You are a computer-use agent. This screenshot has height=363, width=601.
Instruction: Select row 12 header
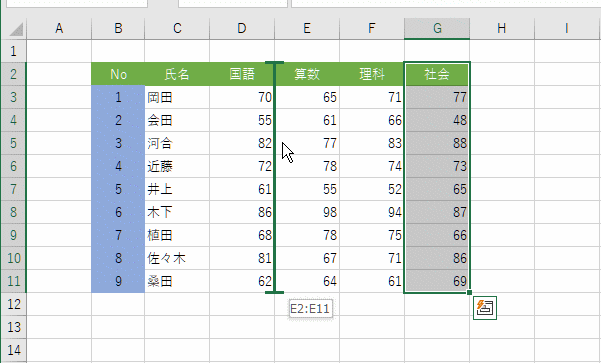tap(13, 304)
